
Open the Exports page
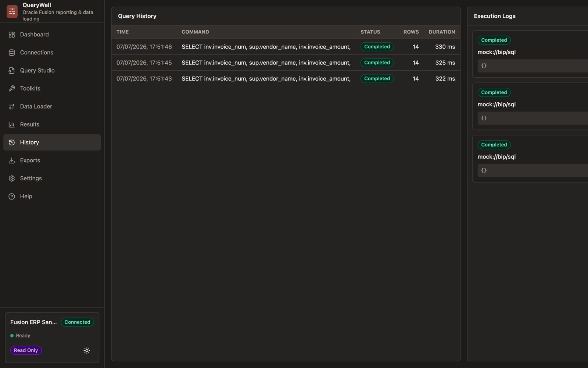(x=52, y=160)
